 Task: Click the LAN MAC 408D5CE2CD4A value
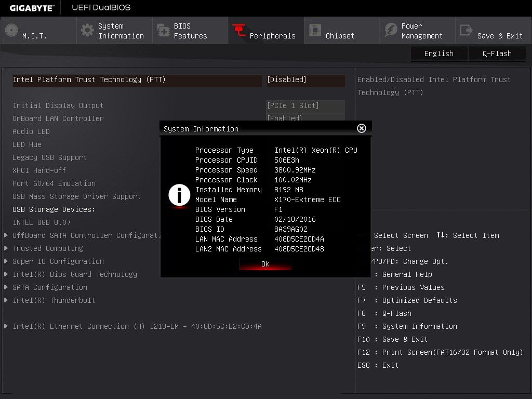pyautogui.click(x=299, y=239)
